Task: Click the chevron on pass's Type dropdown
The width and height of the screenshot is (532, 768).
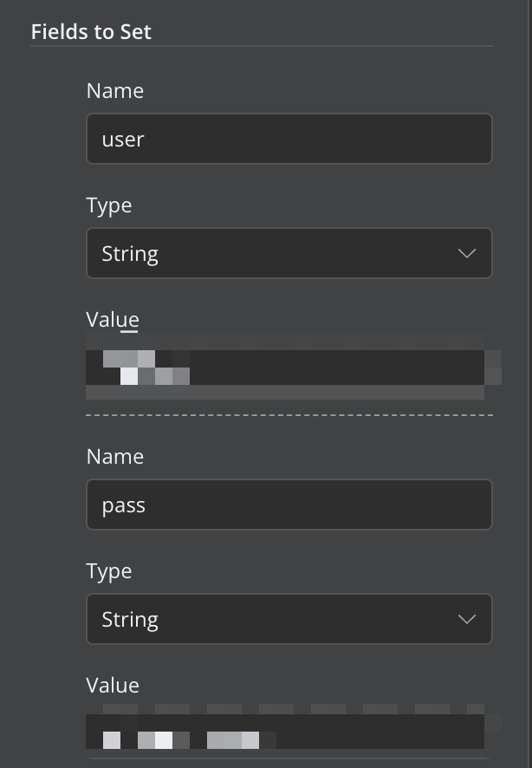Action: pos(466,620)
